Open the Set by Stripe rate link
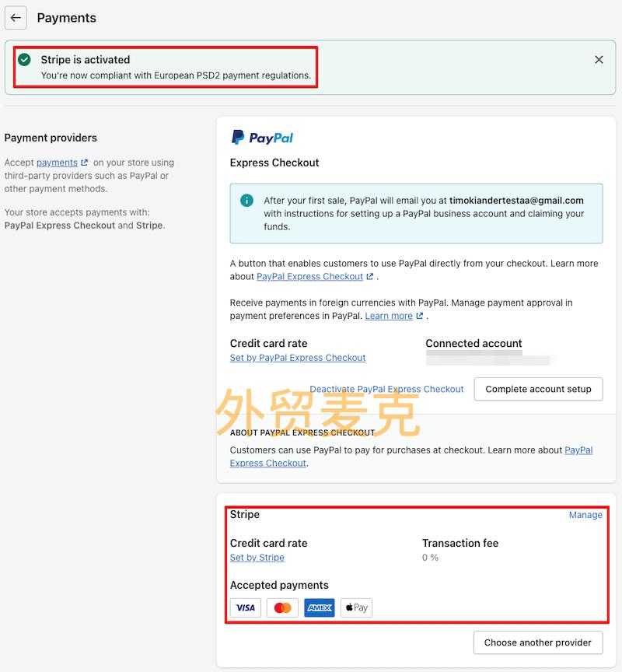This screenshot has height=672, width=622. (257, 558)
